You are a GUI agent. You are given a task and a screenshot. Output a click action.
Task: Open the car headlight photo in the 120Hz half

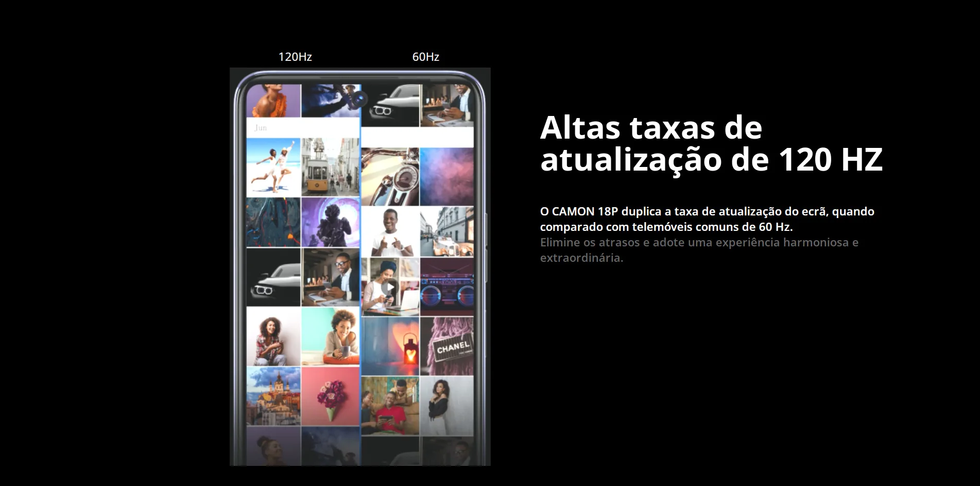(x=273, y=277)
